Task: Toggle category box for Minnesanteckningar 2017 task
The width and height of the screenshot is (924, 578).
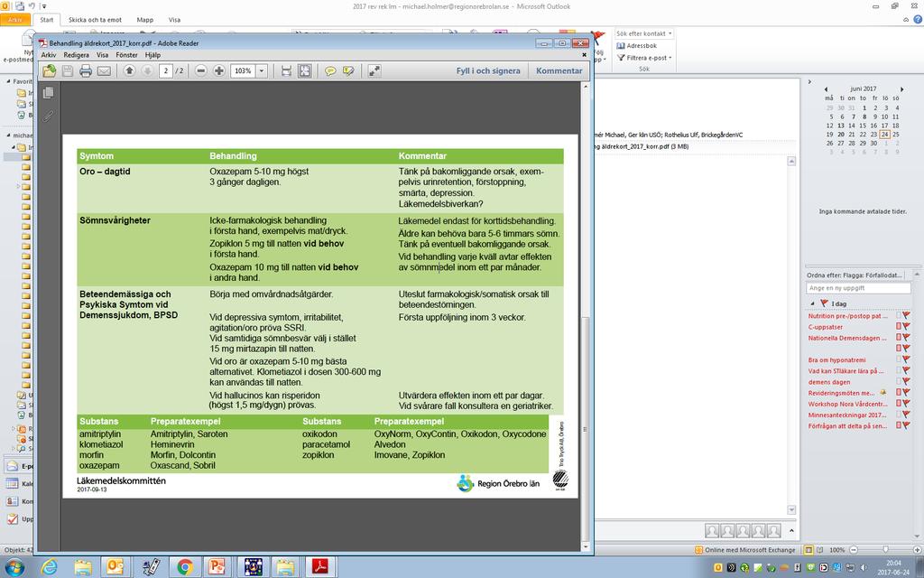Action: (899, 415)
